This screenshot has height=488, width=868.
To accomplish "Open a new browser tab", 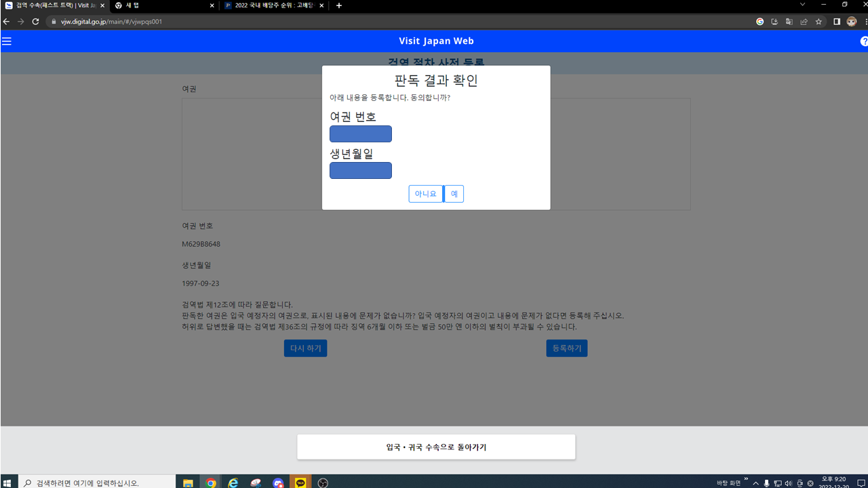I will coord(339,5).
